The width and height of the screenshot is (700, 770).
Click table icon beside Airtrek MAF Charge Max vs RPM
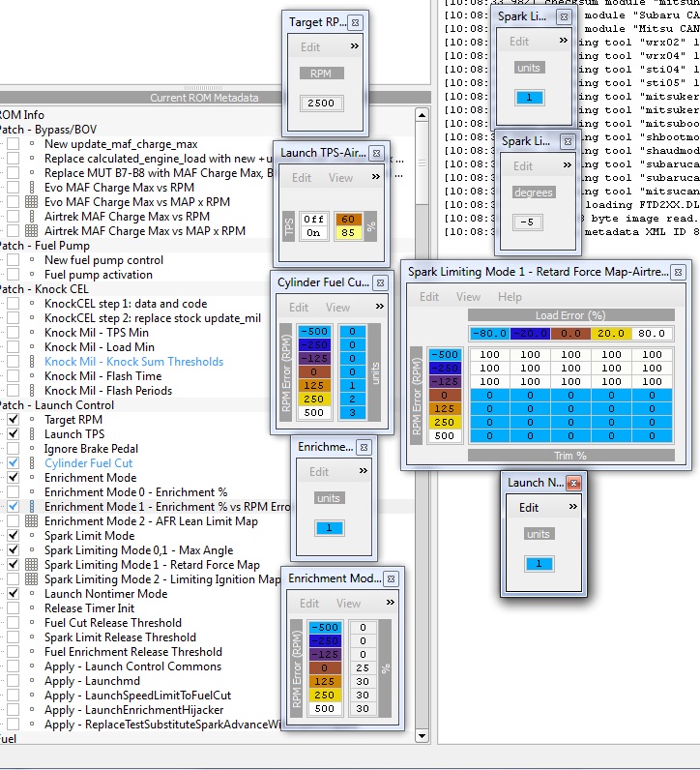click(31, 217)
